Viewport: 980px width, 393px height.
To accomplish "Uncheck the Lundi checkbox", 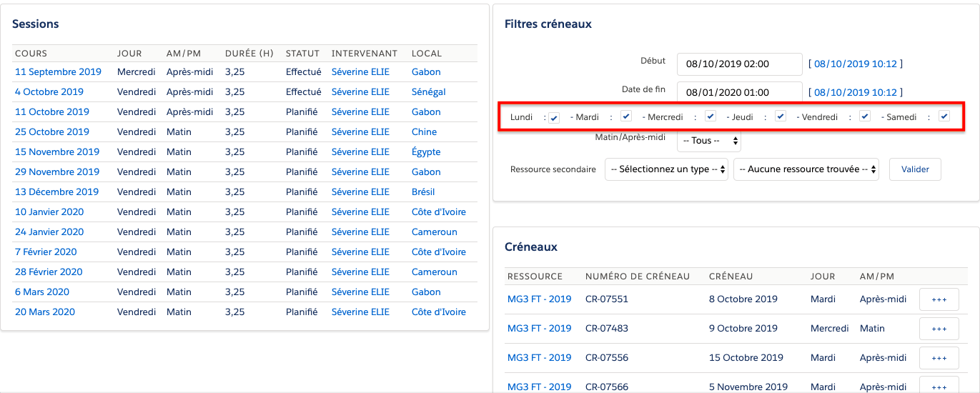I will point(554,118).
